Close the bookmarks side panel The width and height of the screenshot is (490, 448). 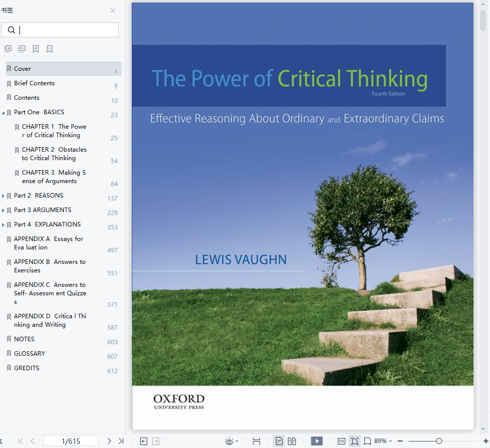[113, 10]
